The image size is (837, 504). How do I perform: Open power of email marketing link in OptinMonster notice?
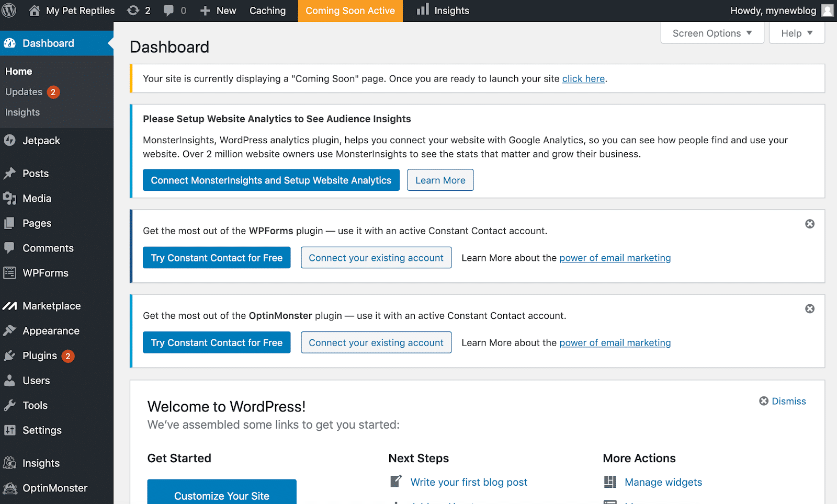[x=615, y=342]
